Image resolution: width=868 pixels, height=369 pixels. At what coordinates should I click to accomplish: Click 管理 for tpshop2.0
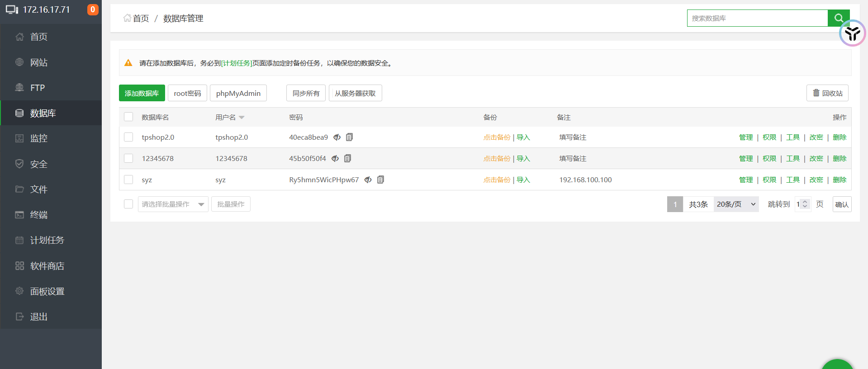coord(746,137)
